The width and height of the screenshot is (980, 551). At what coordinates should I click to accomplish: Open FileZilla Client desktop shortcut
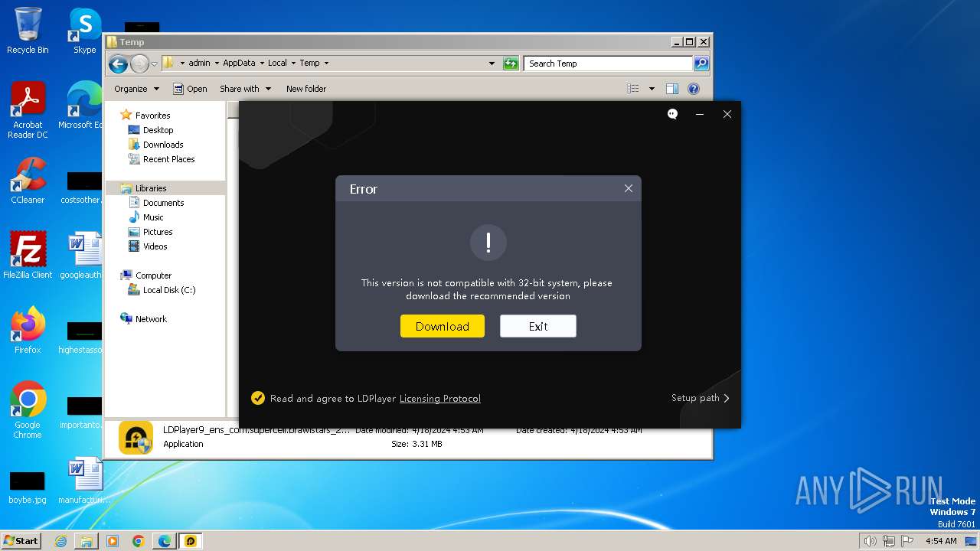point(28,255)
